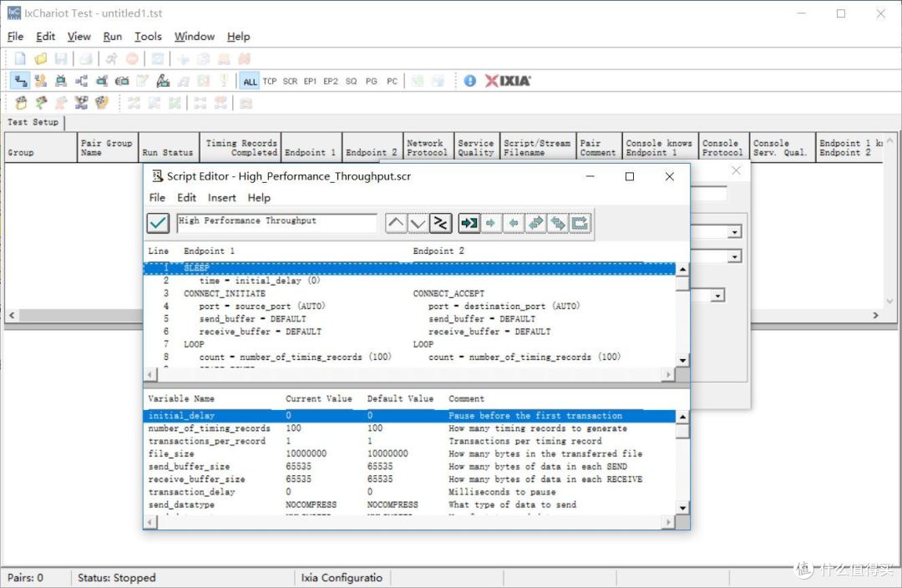Toggle the TCP filter button
This screenshot has height=588, width=902.
270,82
